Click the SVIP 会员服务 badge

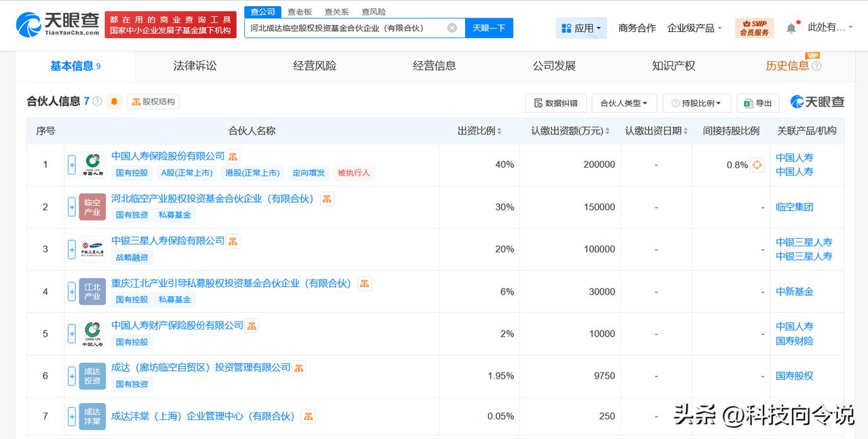pos(754,28)
